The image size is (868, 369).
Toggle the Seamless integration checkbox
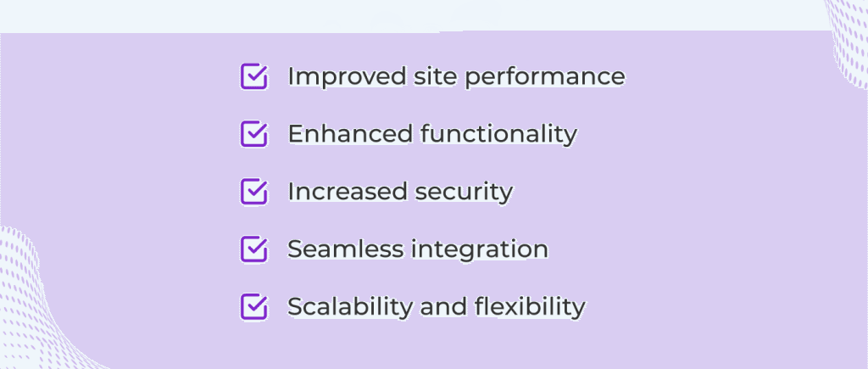[254, 249]
